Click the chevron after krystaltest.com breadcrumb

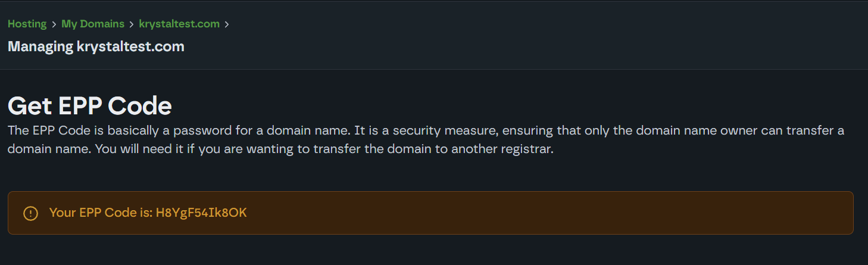(x=226, y=24)
